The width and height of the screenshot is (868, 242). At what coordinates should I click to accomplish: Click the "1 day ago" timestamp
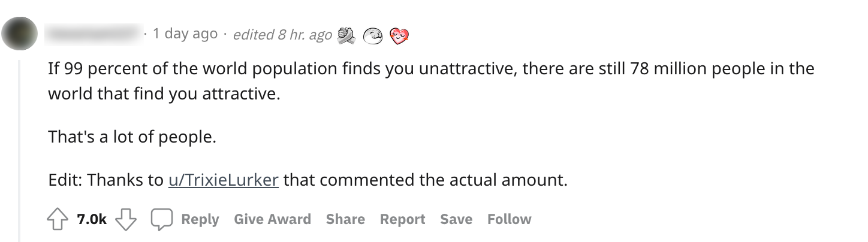point(185,34)
